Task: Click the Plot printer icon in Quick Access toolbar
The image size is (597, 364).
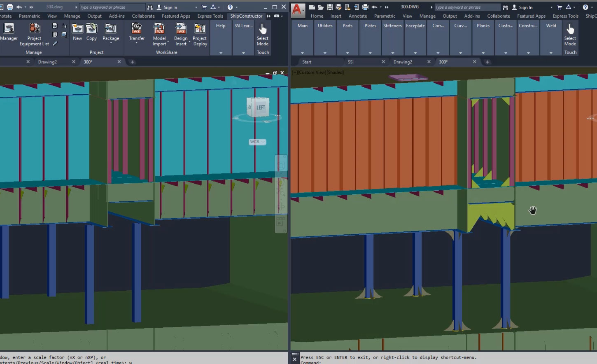Action: [x=365, y=7]
